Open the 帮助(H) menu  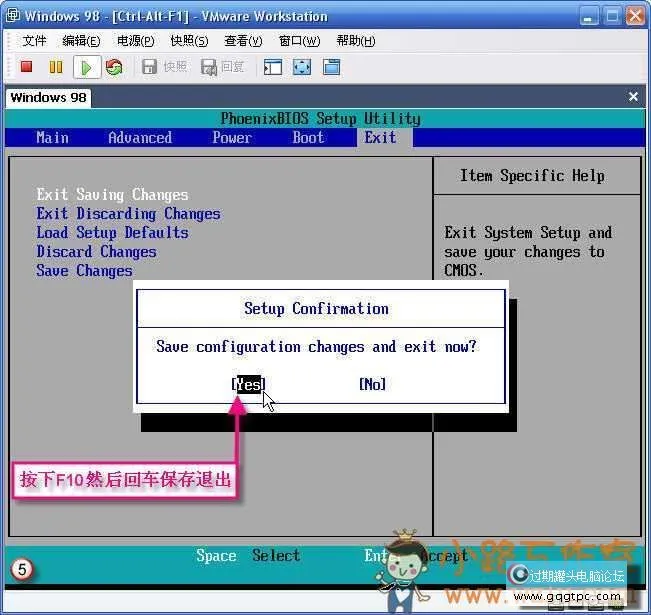point(356,41)
